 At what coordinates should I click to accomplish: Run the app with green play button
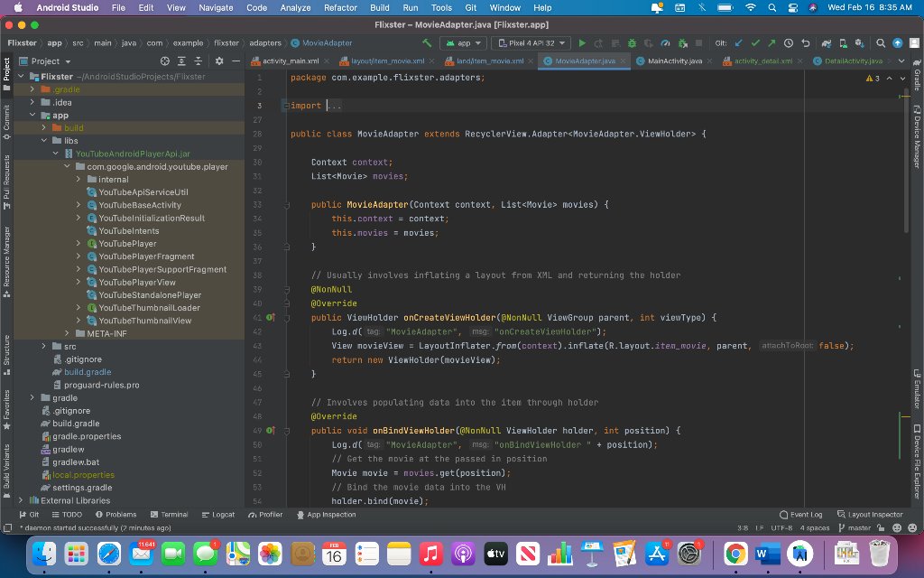pos(582,43)
